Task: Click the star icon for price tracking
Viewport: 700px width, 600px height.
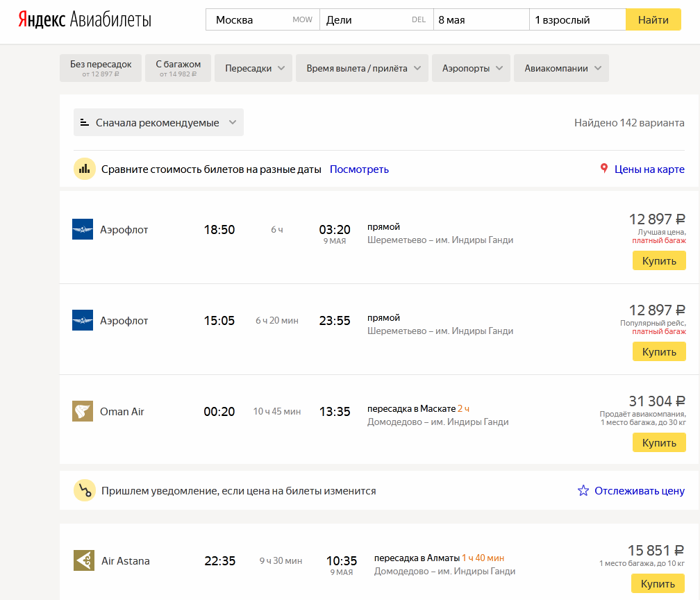Action: [583, 491]
